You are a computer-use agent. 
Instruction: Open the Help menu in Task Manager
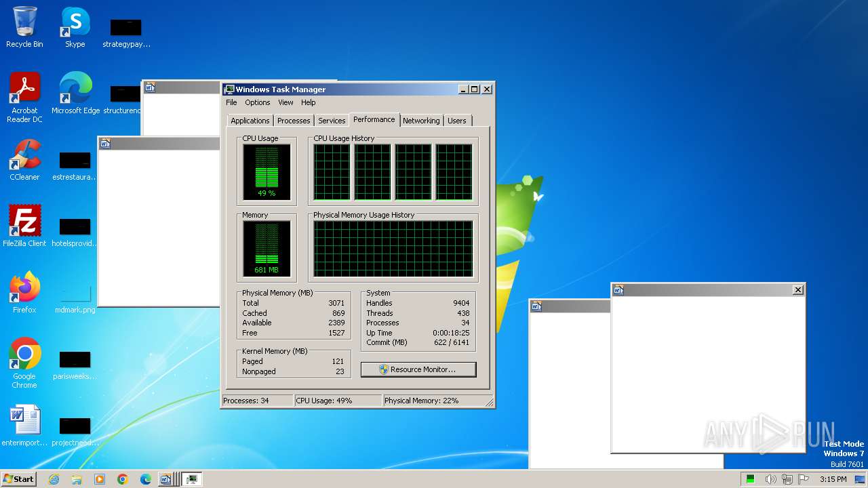point(309,102)
